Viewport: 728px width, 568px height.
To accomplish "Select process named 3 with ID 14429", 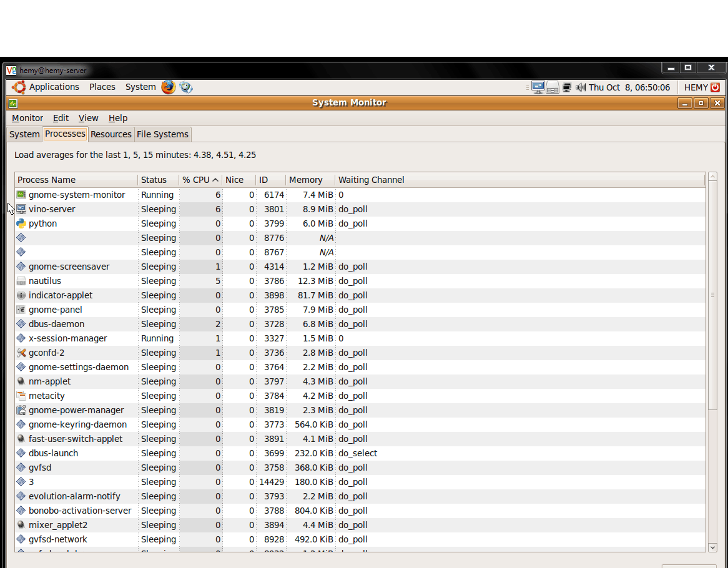I will point(360,482).
